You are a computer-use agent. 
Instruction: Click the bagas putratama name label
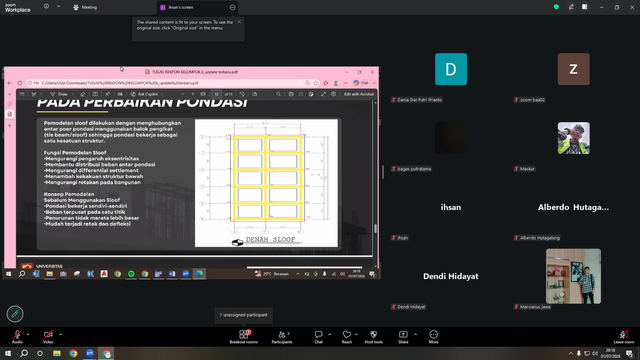click(x=411, y=169)
